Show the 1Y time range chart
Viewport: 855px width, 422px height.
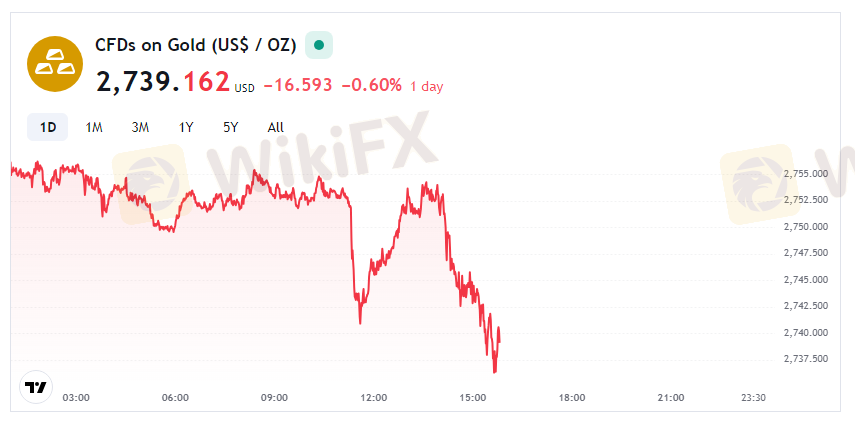(186, 127)
